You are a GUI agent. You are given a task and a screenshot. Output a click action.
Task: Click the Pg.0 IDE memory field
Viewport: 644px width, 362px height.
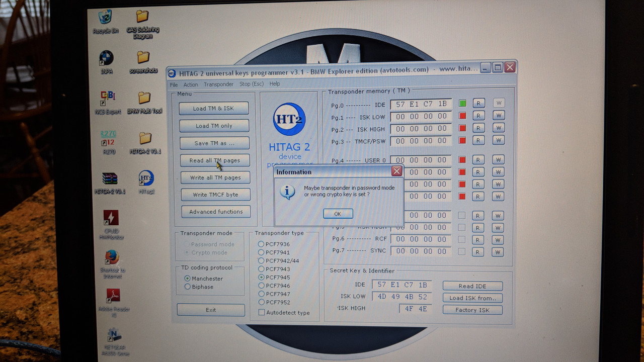coord(421,104)
